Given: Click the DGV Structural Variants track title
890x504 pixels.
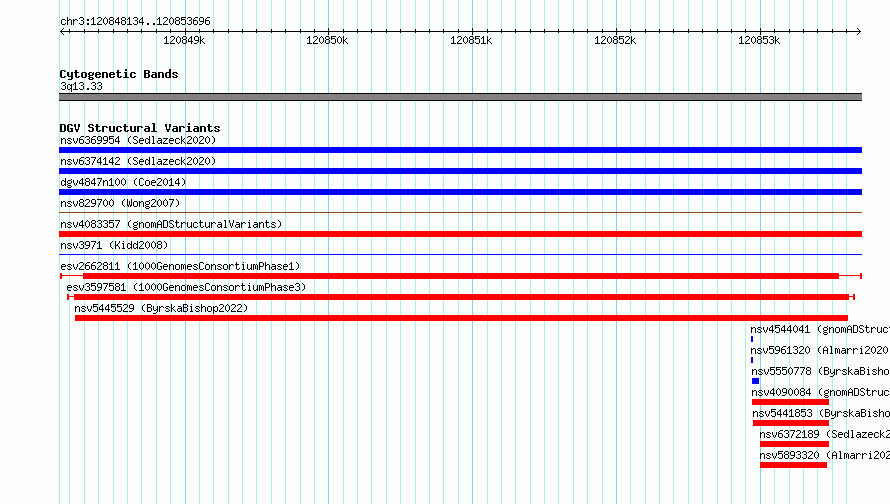Looking at the screenshot, I should [x=140, y=128].
